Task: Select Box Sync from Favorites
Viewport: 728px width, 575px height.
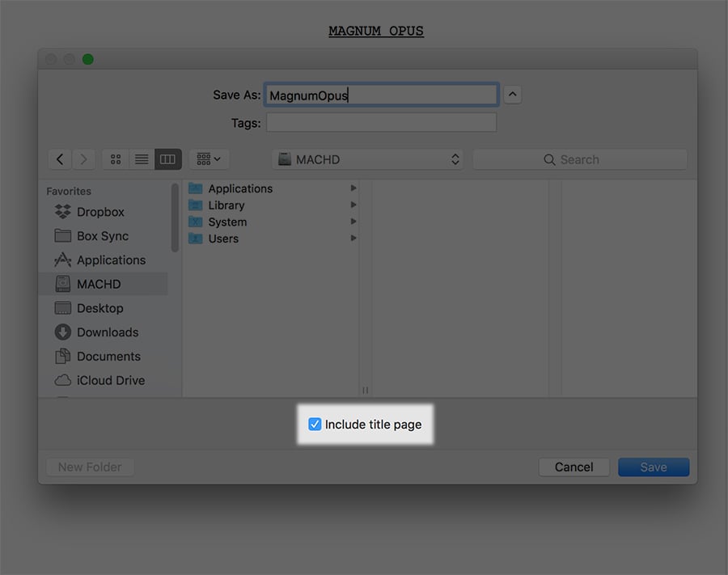Action: click(101, 235)
